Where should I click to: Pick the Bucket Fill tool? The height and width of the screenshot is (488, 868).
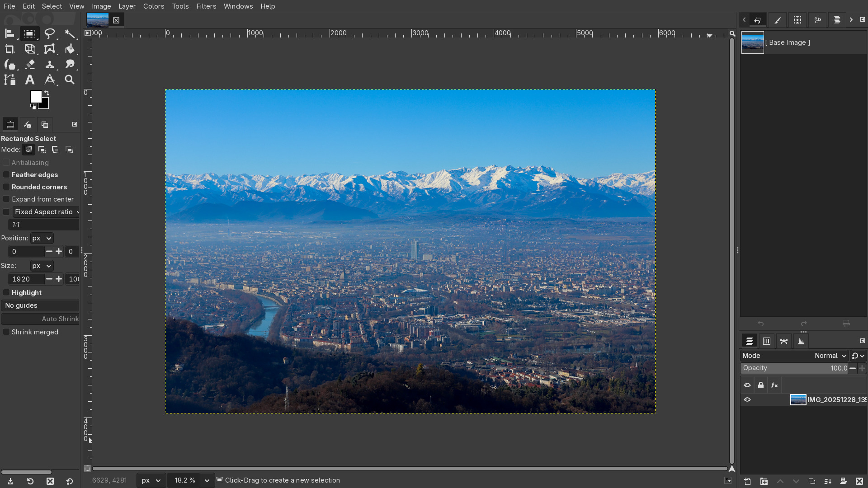(69, 49)
